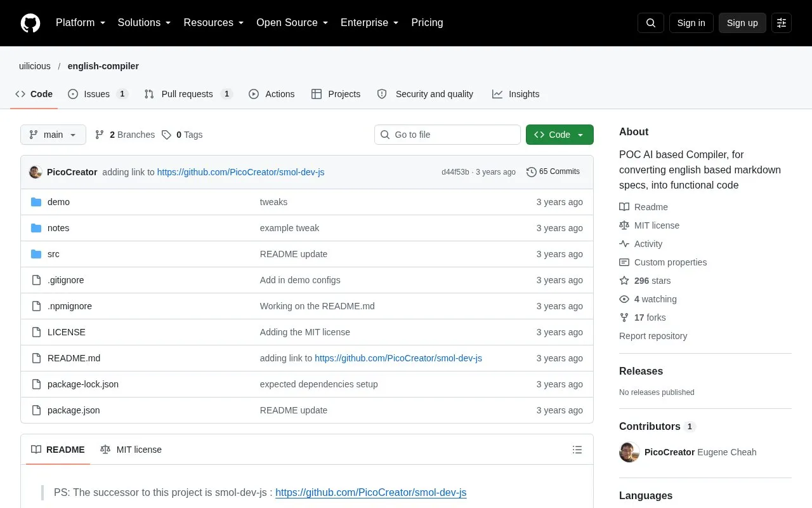Screen dimensions: 812x508
Task: Switch to the Issues tab
Action: 98,94
